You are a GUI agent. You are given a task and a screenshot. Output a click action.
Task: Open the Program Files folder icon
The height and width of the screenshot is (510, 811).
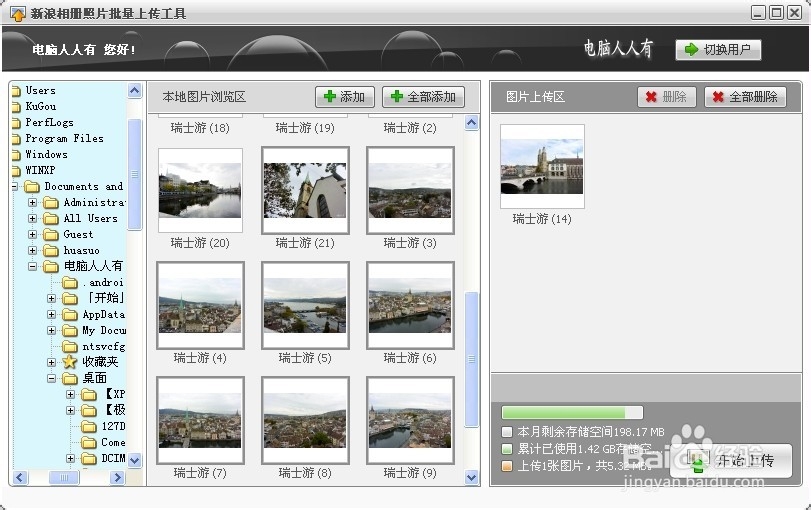[x=16, y=139]
